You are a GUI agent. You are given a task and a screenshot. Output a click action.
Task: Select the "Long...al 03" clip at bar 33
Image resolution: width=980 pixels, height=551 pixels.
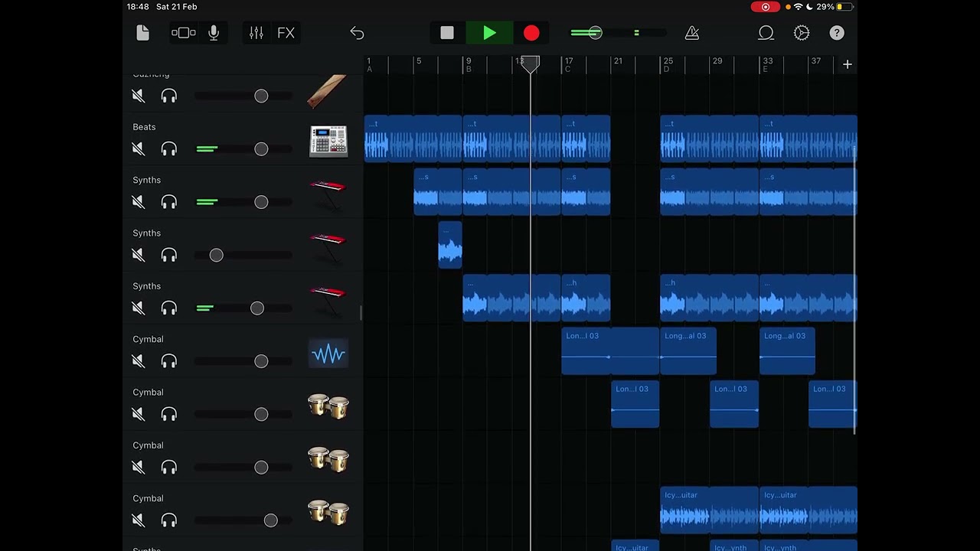point(787,351)
